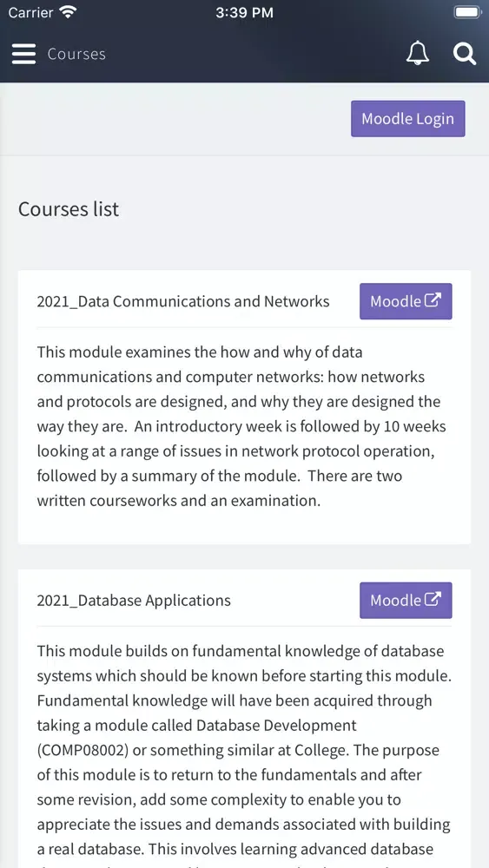Tap the 3:39 PM clock in status bar
This screenshot has width=489, height=868.
coord(244,12)
